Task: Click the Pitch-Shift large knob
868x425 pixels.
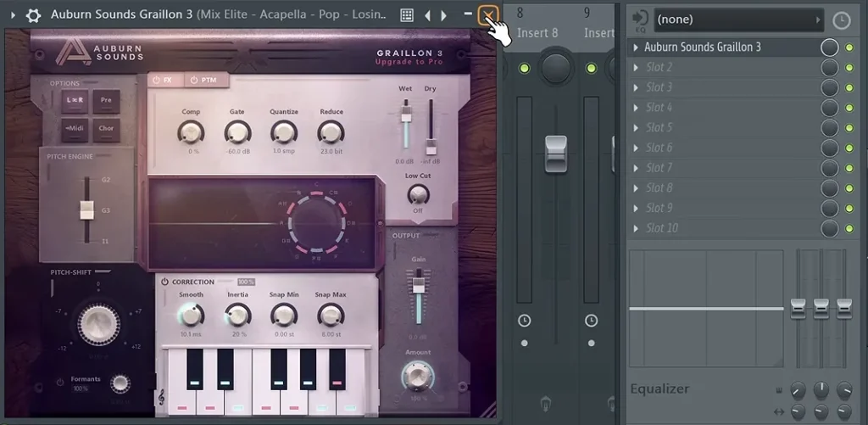Action: [x=98, y=325]
